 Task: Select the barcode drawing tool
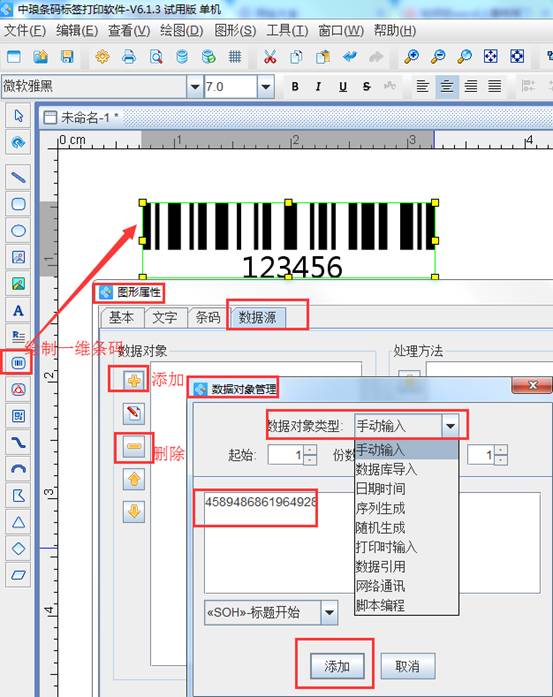coord(18,363)
